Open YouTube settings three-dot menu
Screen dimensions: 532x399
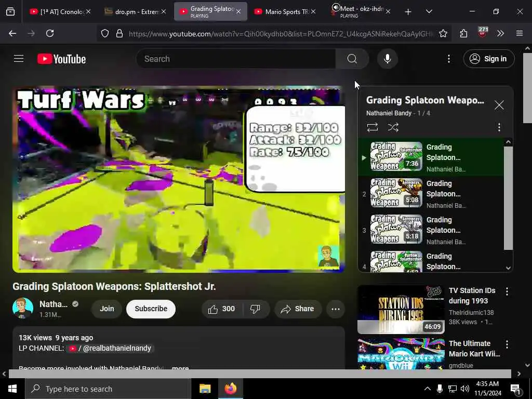[x=448, y=59]
